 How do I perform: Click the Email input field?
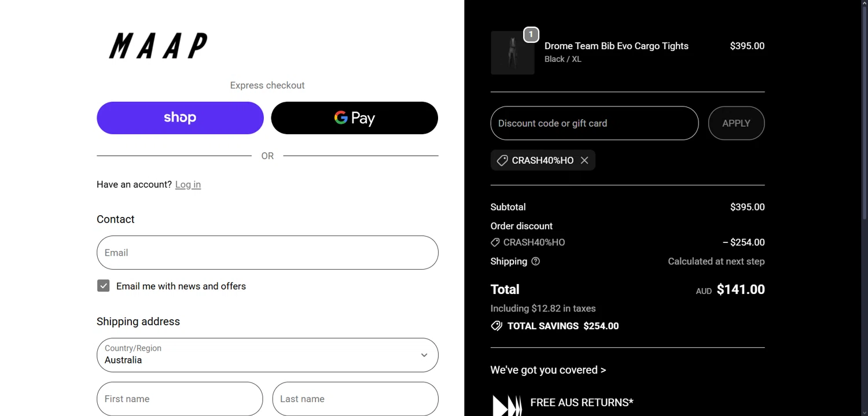pos(267,253)
